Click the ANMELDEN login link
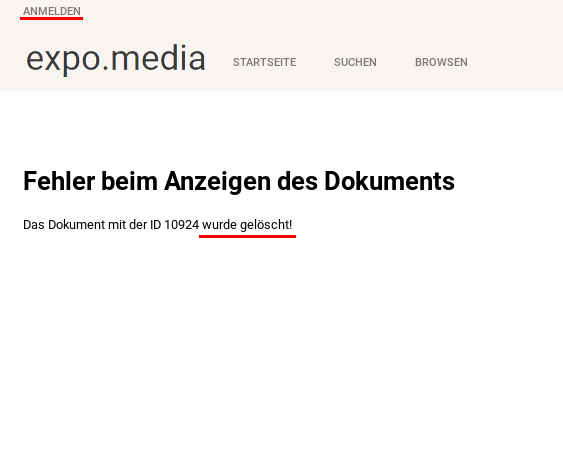Screen dimensions: 563x466 pos(52,11)
